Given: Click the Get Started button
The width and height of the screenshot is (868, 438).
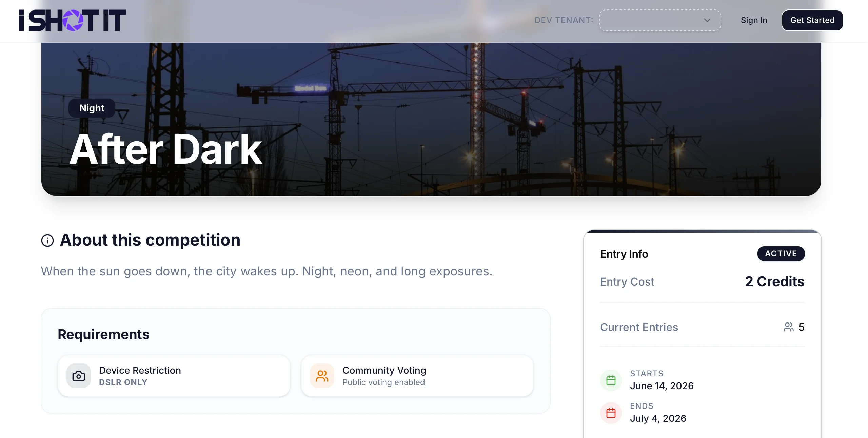Looking at the screenshot, I should coord(812,20).
